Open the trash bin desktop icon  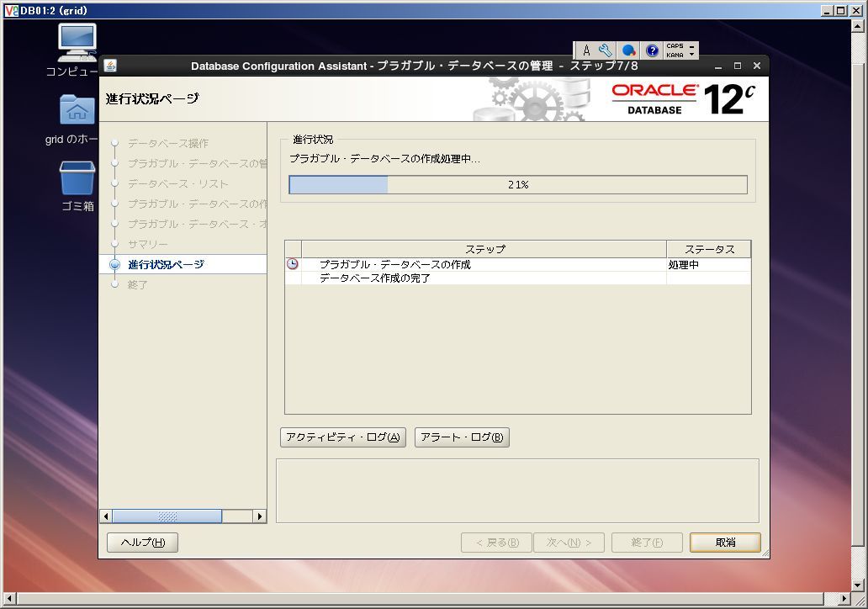(77, 177)
